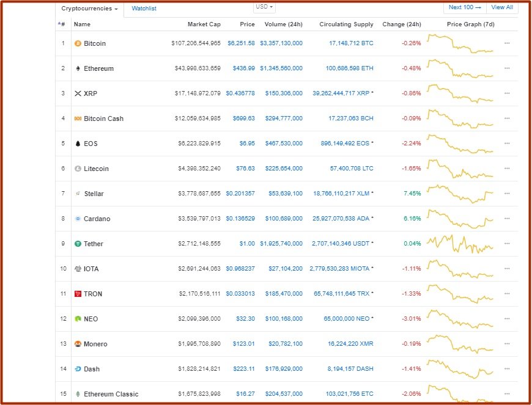532x405 pixels.
Task: Sort table by Price column header
Action: 247,24
